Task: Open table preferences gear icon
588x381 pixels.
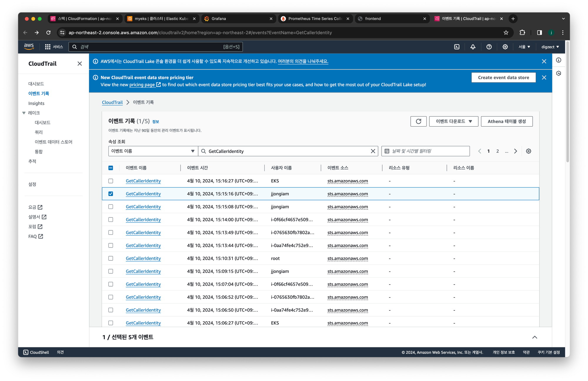Action: pyautogui.click(x=529, y=151)
